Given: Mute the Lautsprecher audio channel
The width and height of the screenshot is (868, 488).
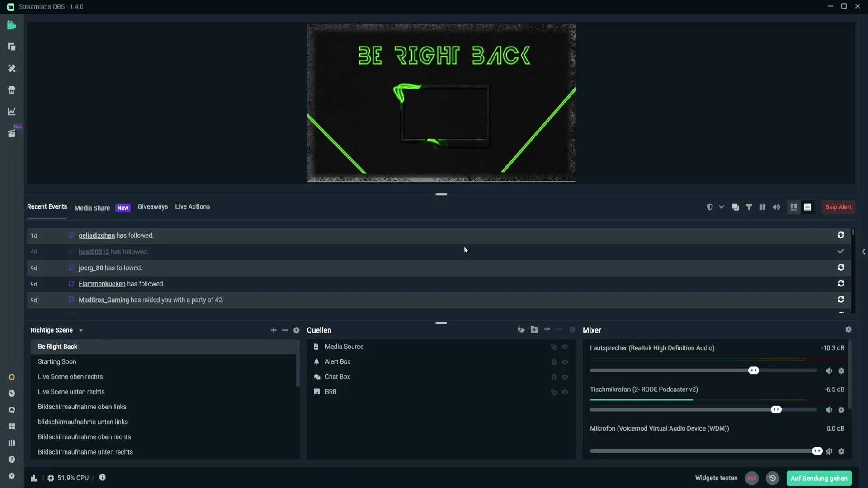Looking at the screenshot, I should click(829, 371).
